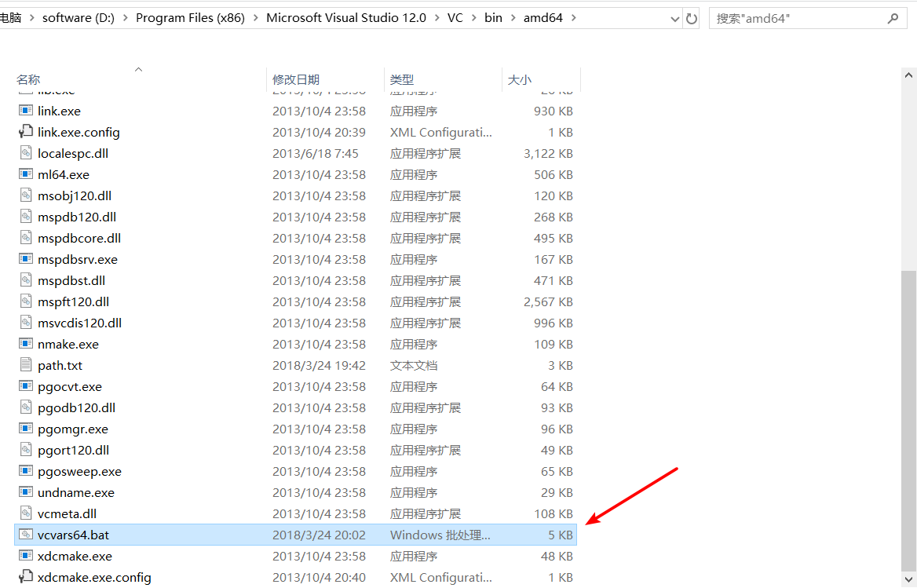Click the pgomgr.exe application icon
Screen dimensions: 917x588
(26, 429)
